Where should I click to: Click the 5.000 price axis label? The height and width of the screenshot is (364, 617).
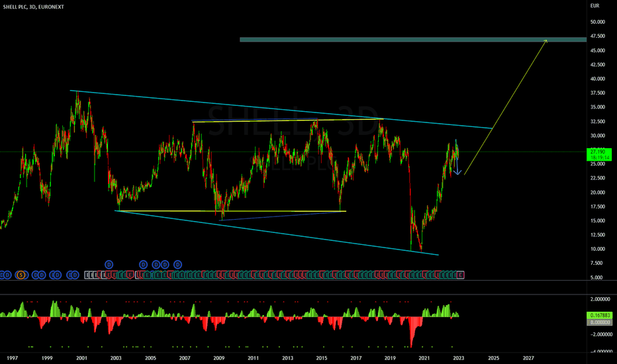coord(597,277)
